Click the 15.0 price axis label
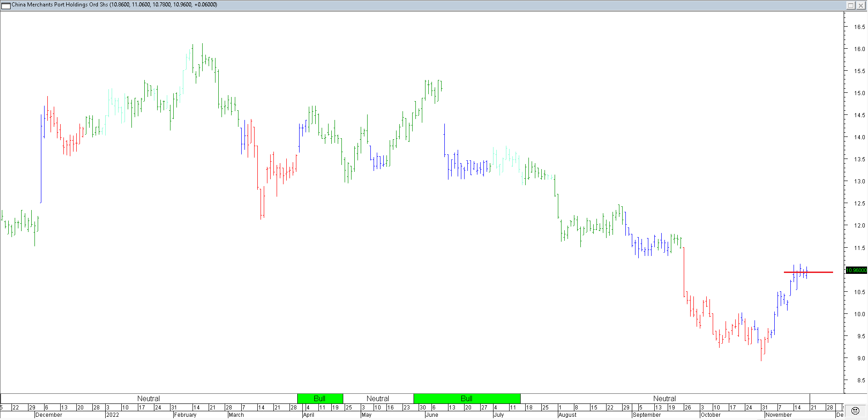Image resolution: width=868 pixels, height=420 pixels. (x=859, y=93)
